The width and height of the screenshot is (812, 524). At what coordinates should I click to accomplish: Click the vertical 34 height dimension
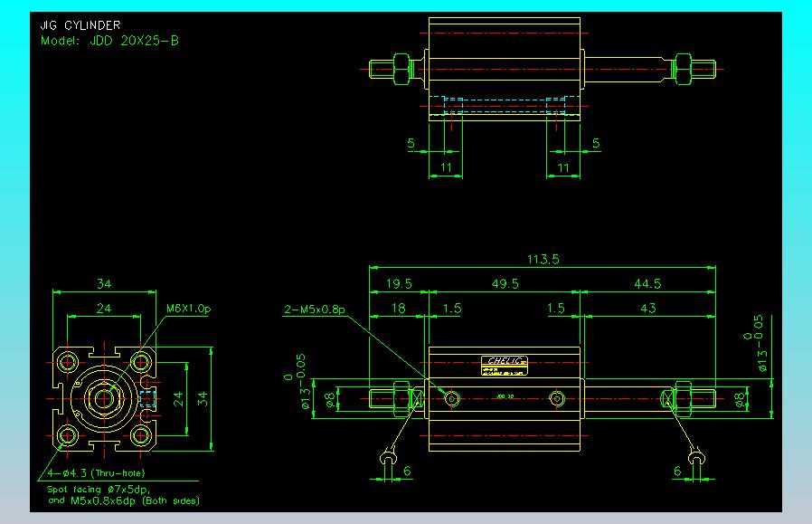203,398
